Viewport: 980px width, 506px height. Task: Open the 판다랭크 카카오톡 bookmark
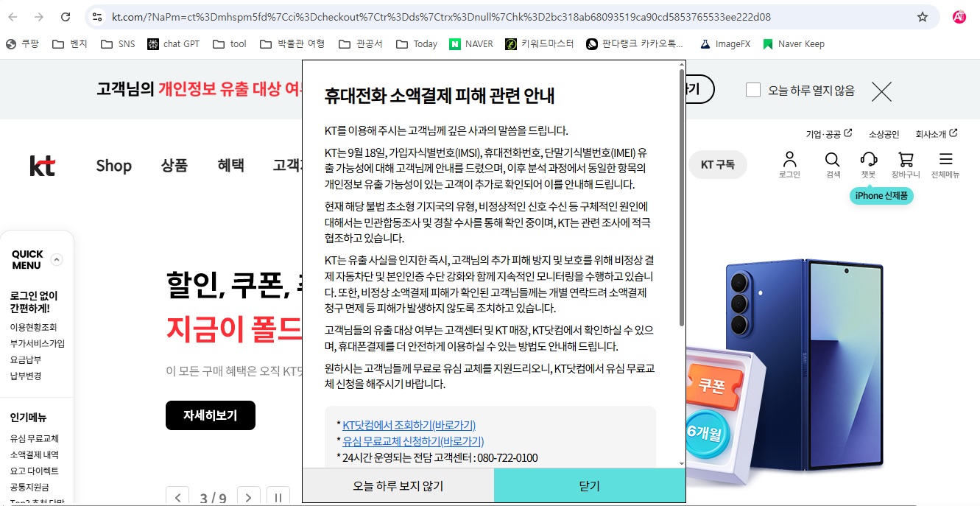pyautogui.click(x=635, y=44)
